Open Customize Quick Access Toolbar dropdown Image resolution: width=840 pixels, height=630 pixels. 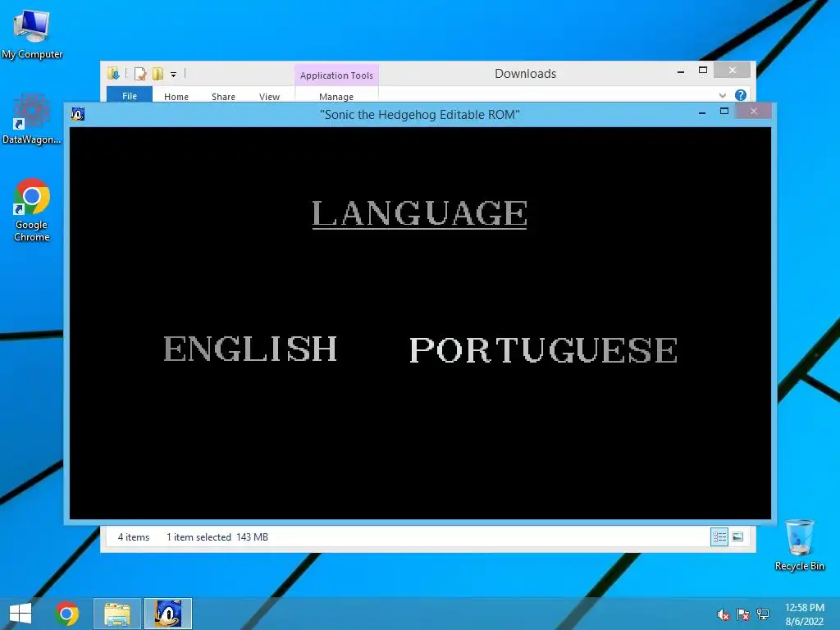174,75
